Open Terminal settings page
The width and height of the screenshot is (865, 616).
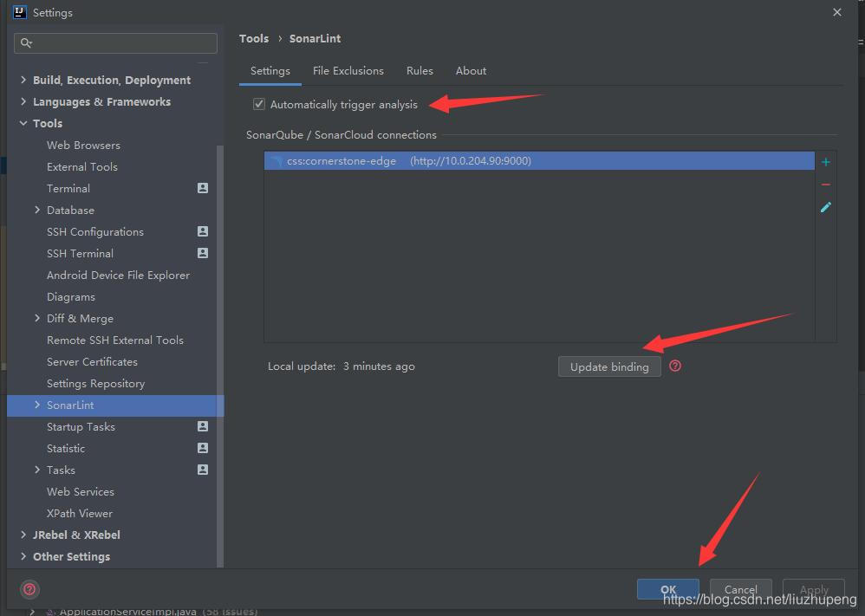click(x=68, y=189)
